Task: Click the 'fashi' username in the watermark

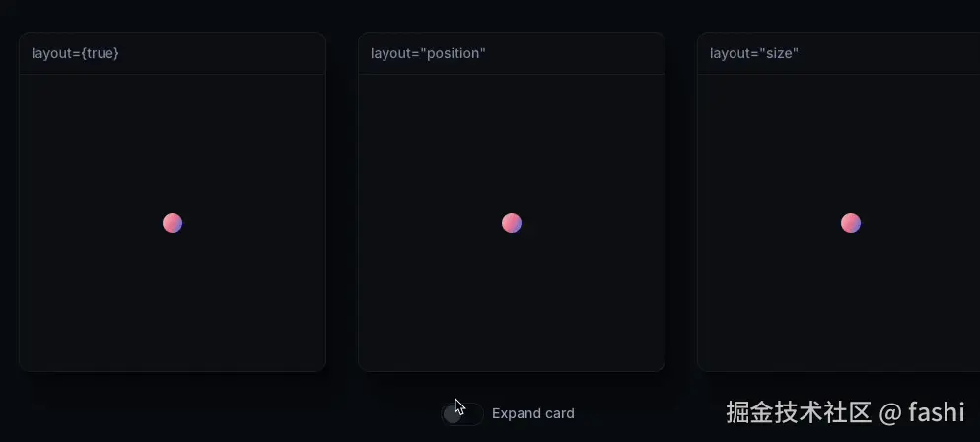Action: (937, 412)
